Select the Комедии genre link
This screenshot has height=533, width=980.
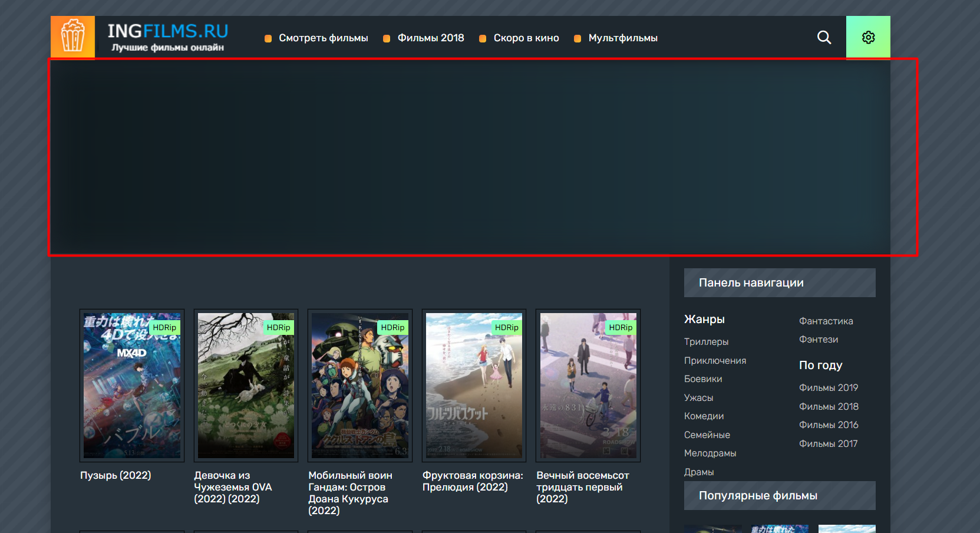(x=704, y=416)
